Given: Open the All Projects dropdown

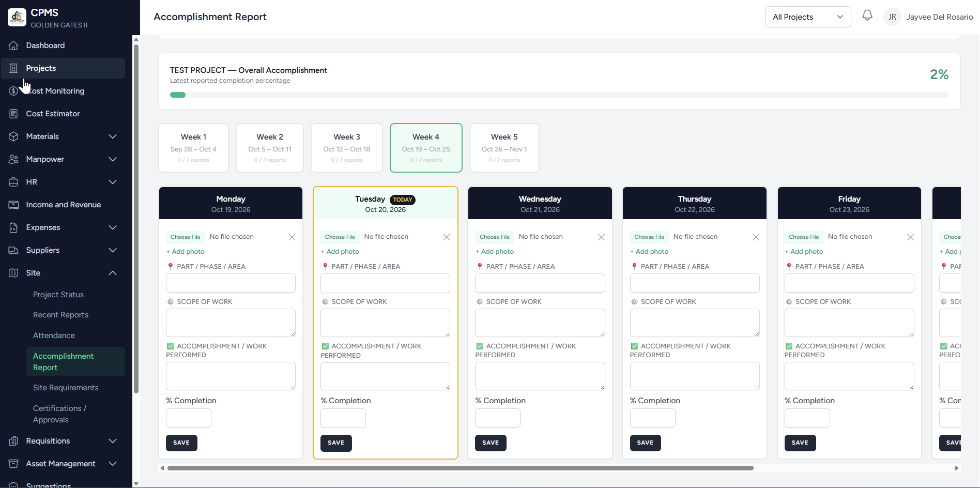Looking at the screenshot, I should tap(808, 17).
